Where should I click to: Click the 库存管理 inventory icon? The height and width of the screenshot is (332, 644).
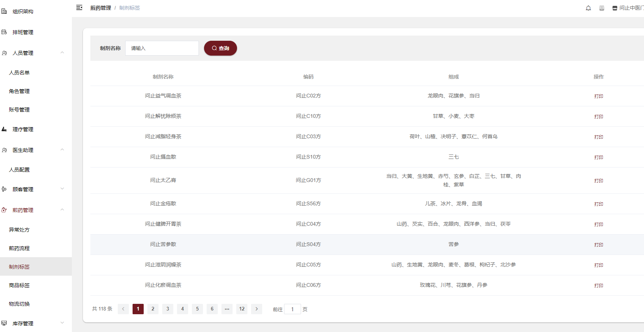(4, 323)
